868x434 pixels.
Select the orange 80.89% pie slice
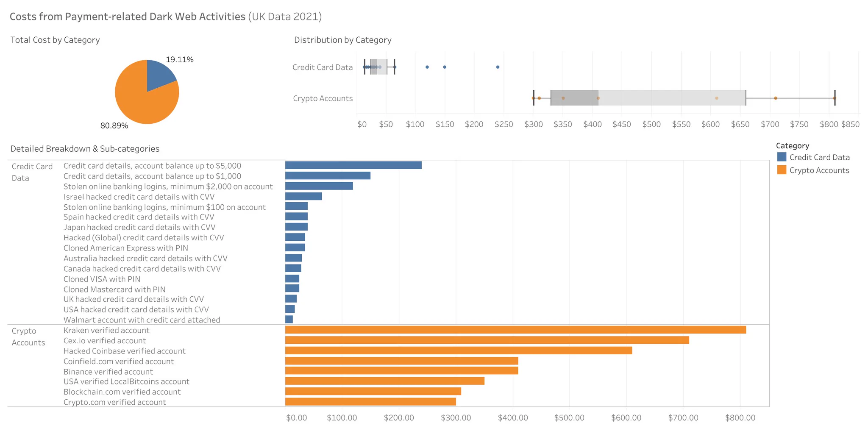click(142, 100)
